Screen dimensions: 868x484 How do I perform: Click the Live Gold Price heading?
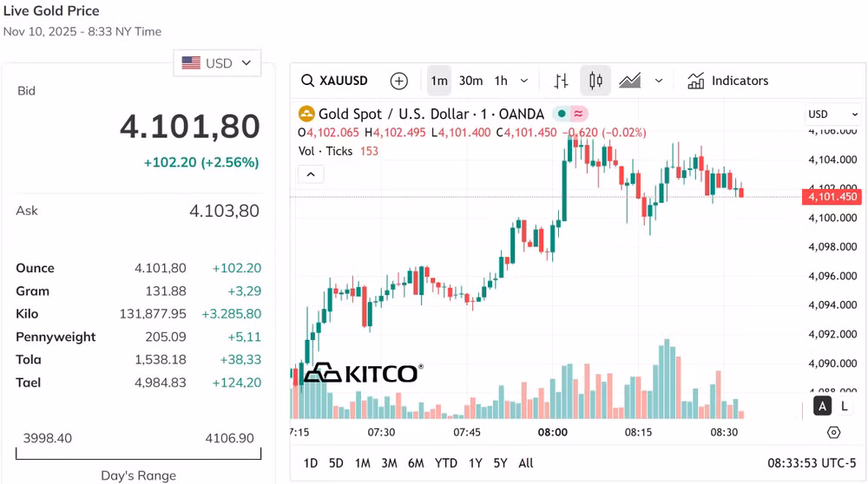pyautogui.click(x=51, y=11)
